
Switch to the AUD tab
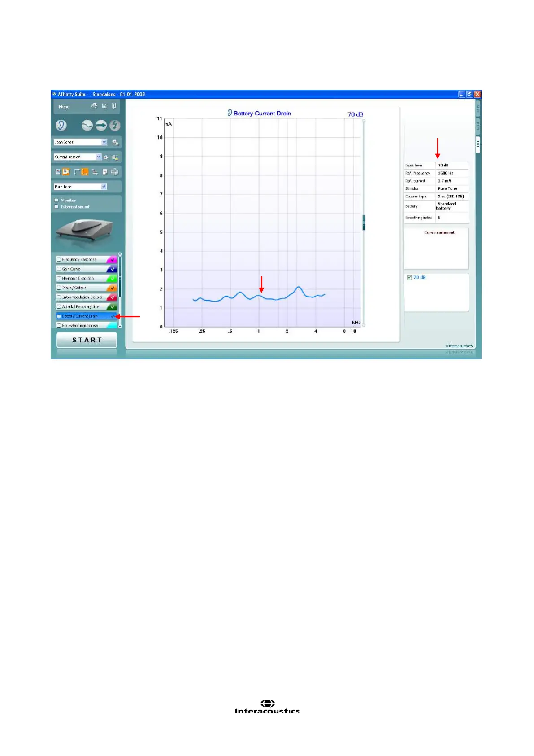point(478,108)
